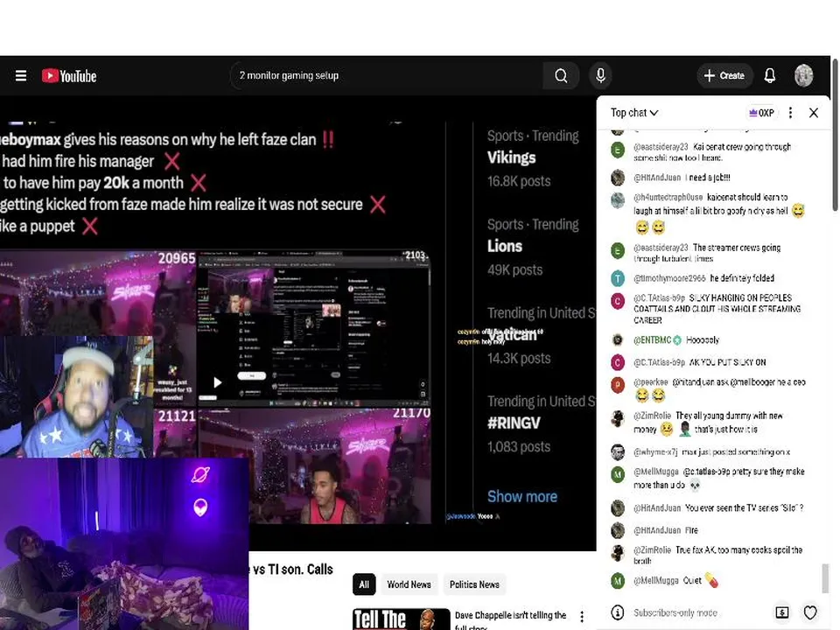840x630 pixels.
Task: Open the YouTube hamburger guide menu
Action: pyautogui.click(x=21, y=76)
